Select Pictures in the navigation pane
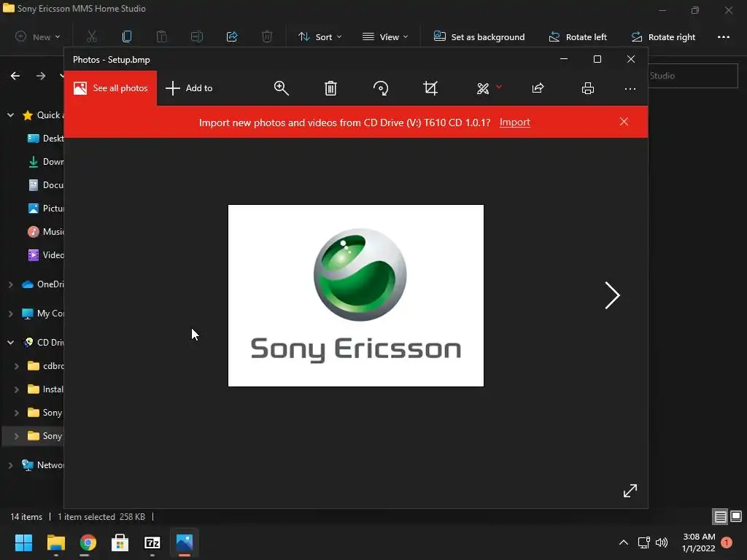This screenshot has height=560, width=747. click(x=46, y=208)
